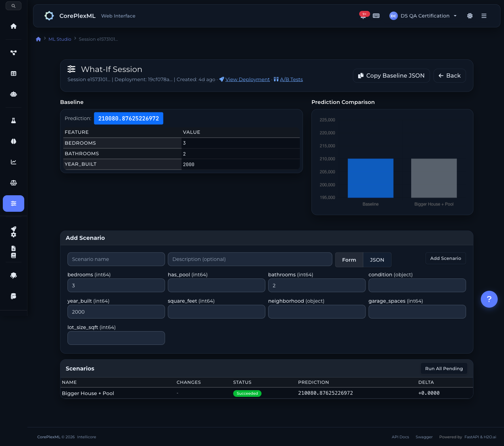This screenshot has height=446, width=504.
Task: Open the keyboard shortcuts icon in header
Action: click(376, 16)
